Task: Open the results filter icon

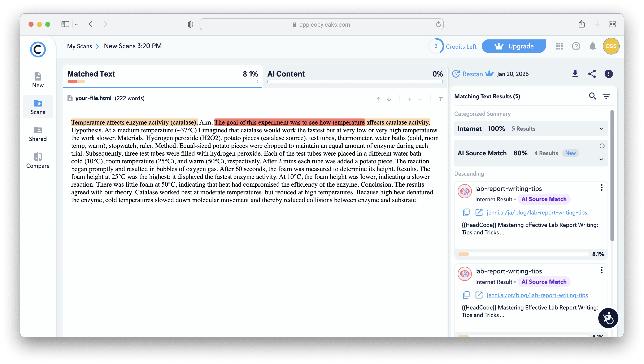Action: [606, 96]
